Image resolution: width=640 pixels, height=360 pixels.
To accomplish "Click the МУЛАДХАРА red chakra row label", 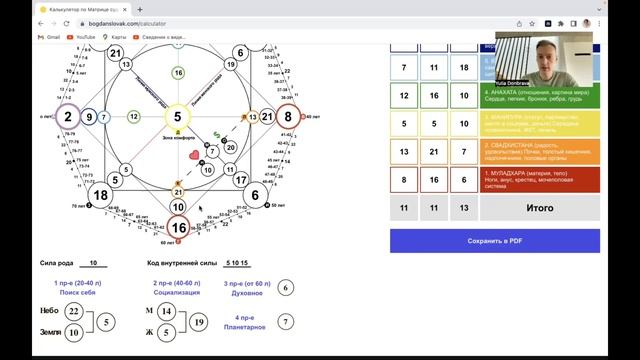I will tap(540, 180).
